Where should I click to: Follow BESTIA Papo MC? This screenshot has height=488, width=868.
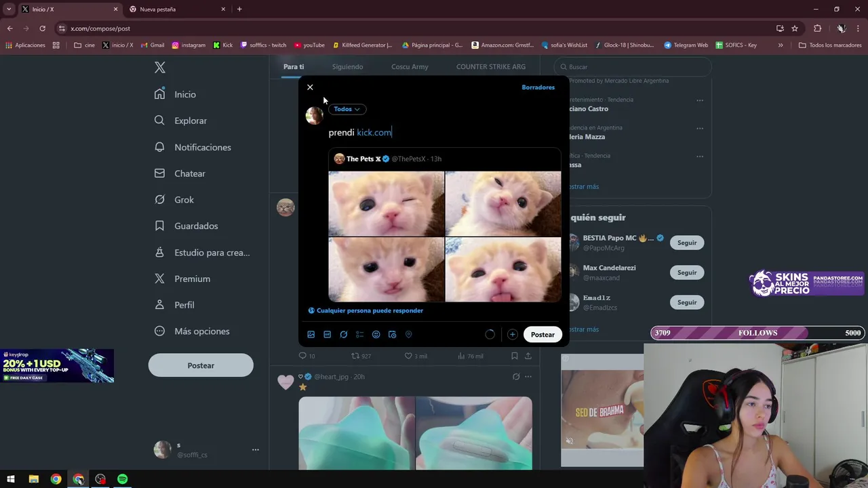(x=687, y=243)
